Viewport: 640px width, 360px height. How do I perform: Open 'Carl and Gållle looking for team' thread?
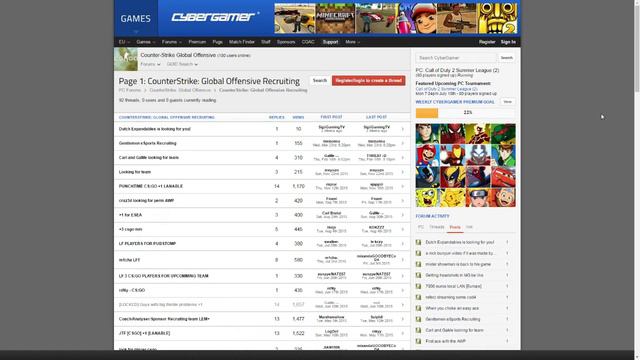(x=149, y=158)
